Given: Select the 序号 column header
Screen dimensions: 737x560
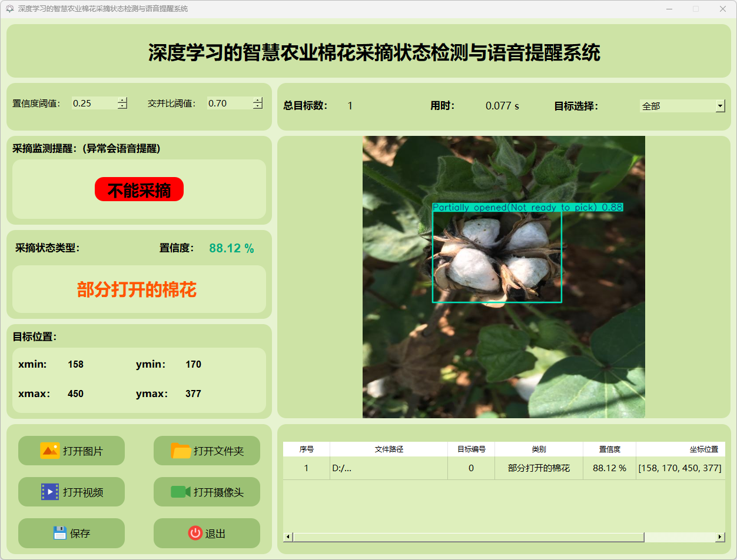Looking at the screenshot, I should [x=307, y=449].
